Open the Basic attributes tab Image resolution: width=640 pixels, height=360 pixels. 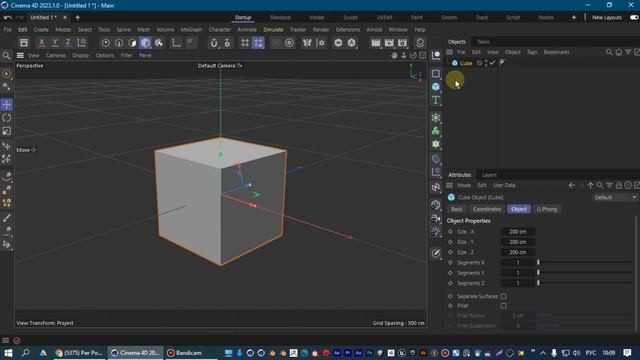pos(457,209)
